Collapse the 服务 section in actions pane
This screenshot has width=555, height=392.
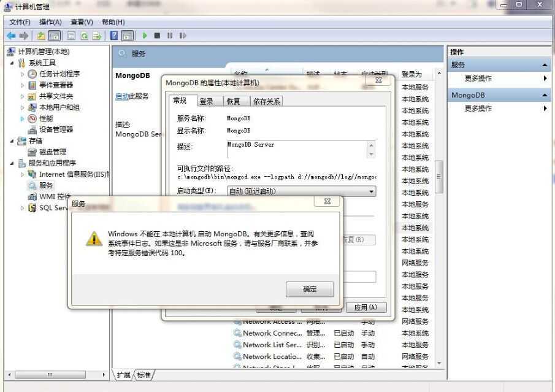[x=545, y=65]
